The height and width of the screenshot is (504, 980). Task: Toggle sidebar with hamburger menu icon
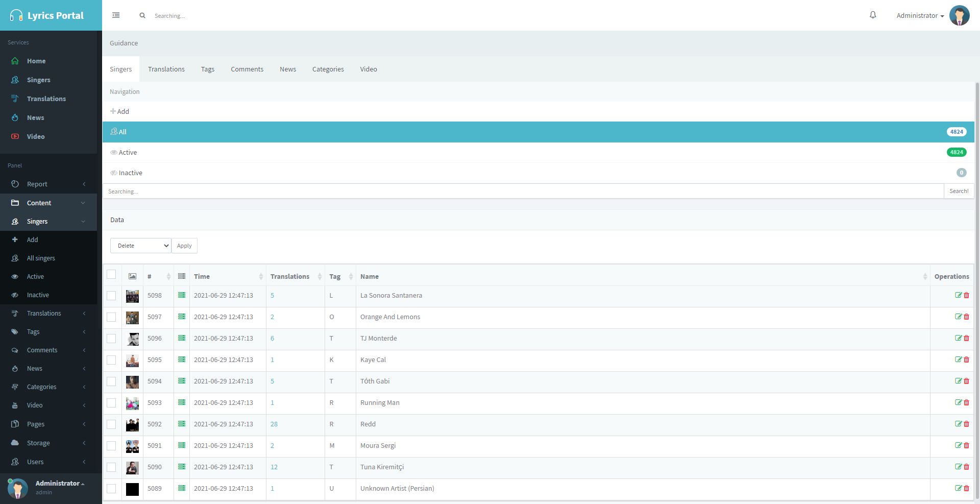pyautogui.click(x=116, y=15)
